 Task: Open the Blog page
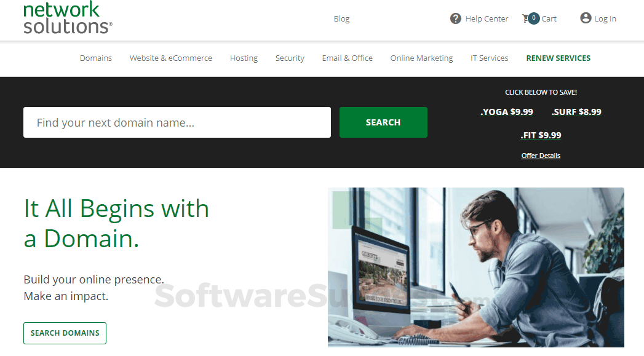coord(341,18)
